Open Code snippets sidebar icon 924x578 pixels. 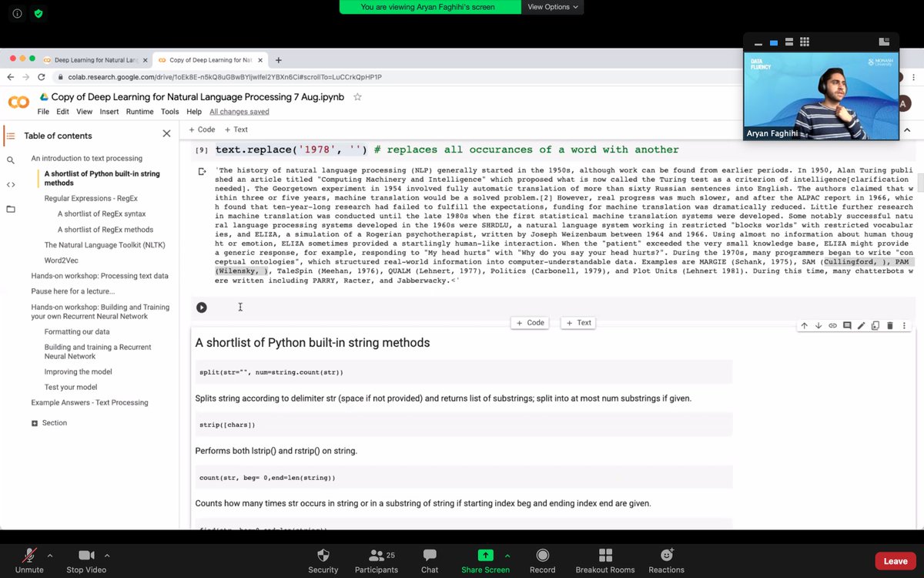(x=10, y=184)
